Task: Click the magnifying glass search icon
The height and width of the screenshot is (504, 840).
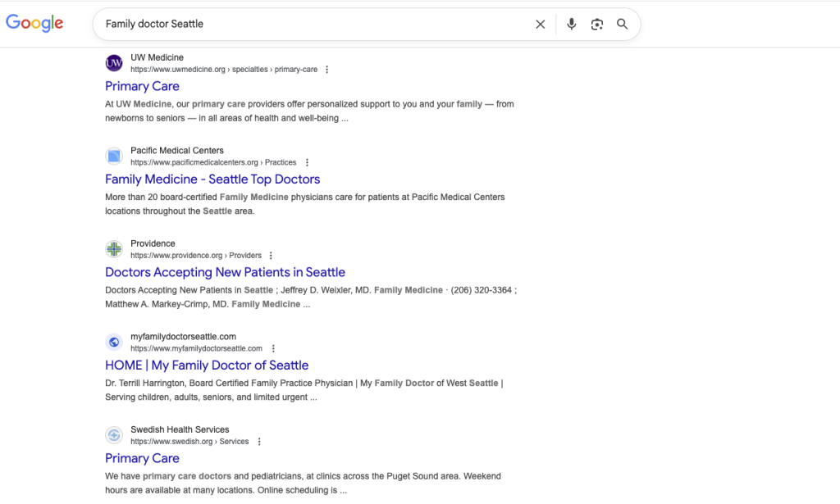Action: pos(622,24)
